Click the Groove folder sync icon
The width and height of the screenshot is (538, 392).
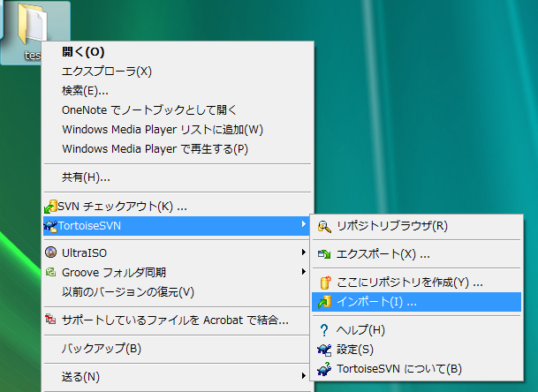[50, 272]
